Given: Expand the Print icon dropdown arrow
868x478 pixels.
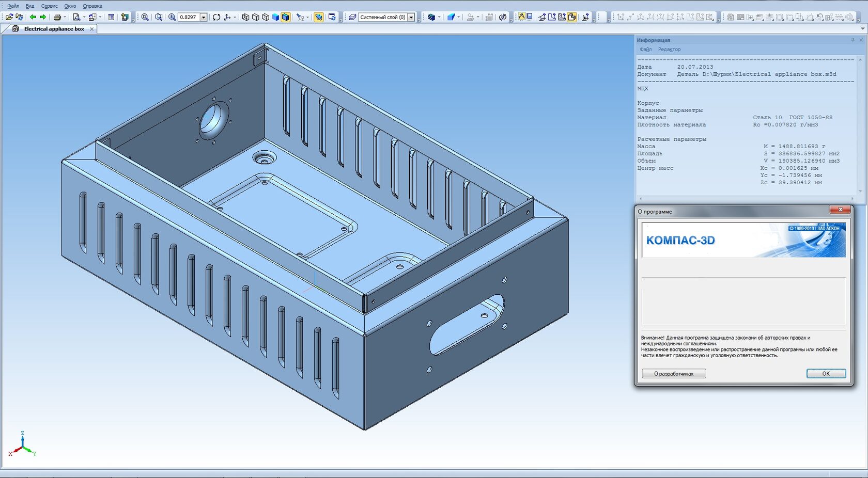Looking at the screenshot, I should [65, 17].
